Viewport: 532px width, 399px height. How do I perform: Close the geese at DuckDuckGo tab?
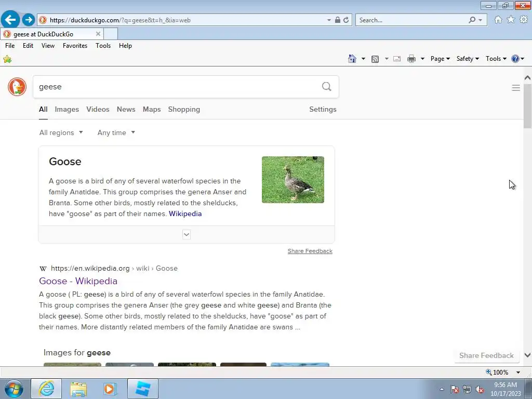click(x=98, y=34)
